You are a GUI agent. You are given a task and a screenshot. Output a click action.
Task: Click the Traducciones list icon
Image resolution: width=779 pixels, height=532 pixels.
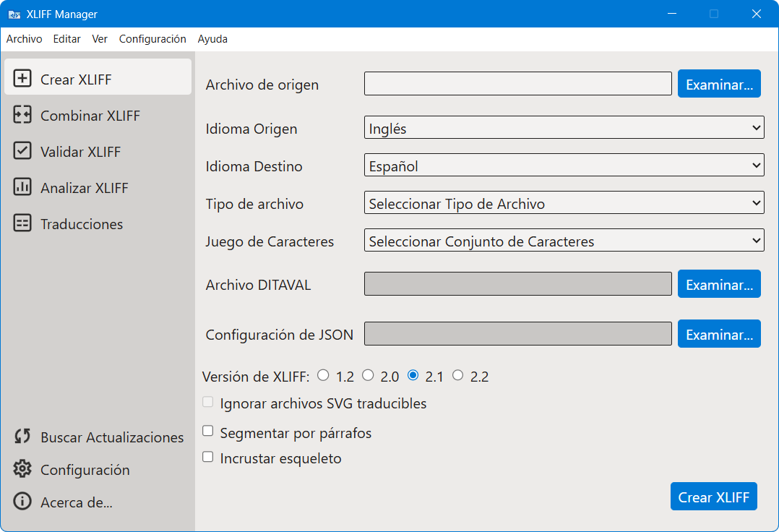coord(22,223)
